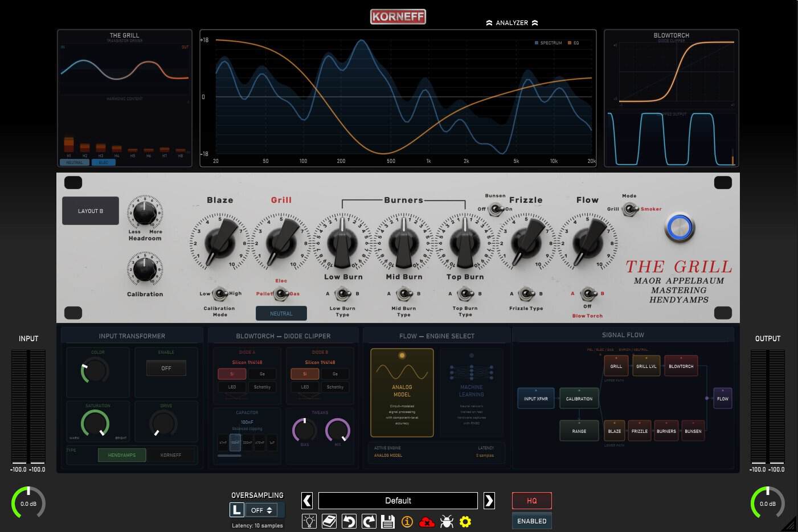Select KORNEFF transformer type
Screen dimensions: 798x532
pyautogui.click(x=171, y=455)
